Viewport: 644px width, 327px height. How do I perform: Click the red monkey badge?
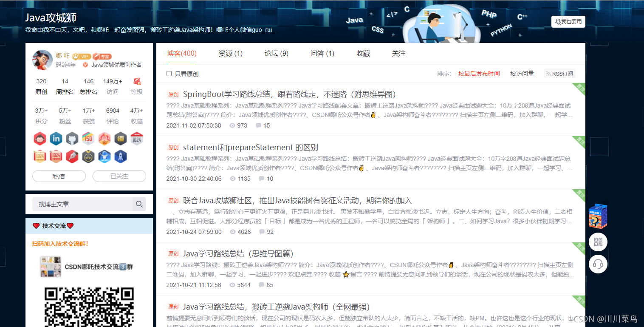[40, 139]
